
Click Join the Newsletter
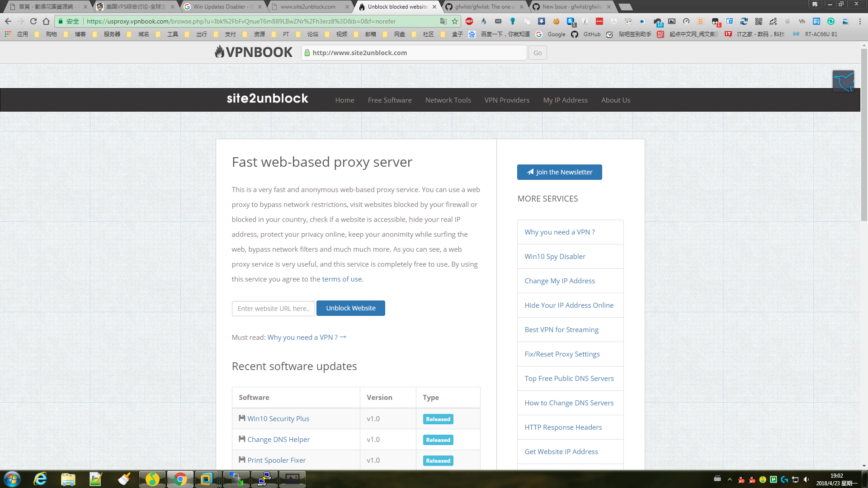pyautogui.click(x=560, y=172)
